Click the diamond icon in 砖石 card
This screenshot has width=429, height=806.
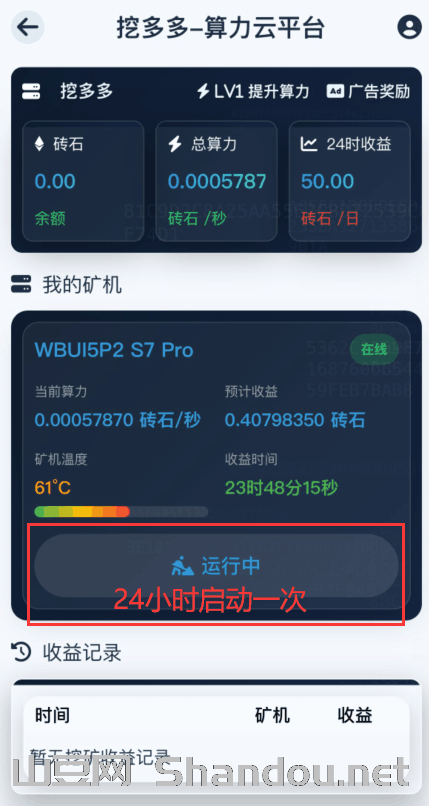tap(40, 144)
